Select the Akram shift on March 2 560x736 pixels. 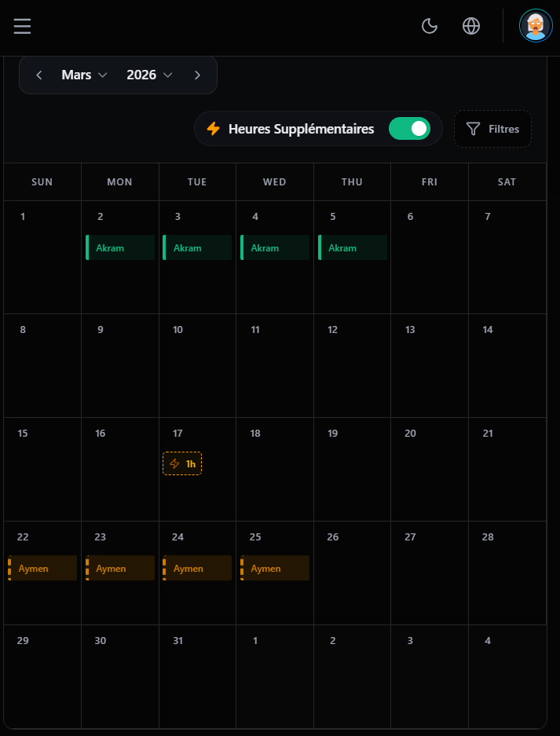[119, 247]
